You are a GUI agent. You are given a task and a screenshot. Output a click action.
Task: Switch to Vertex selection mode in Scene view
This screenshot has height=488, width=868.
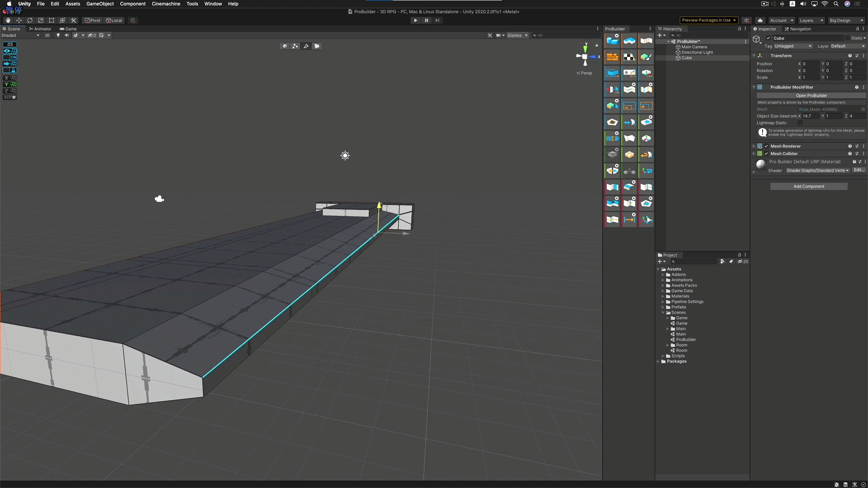click(x=295, y=46)
